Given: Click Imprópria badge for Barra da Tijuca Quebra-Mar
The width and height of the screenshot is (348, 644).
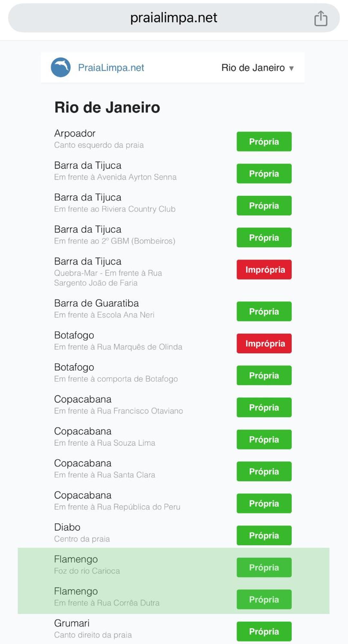Looking at the screenshot, I should coord(264,270).
